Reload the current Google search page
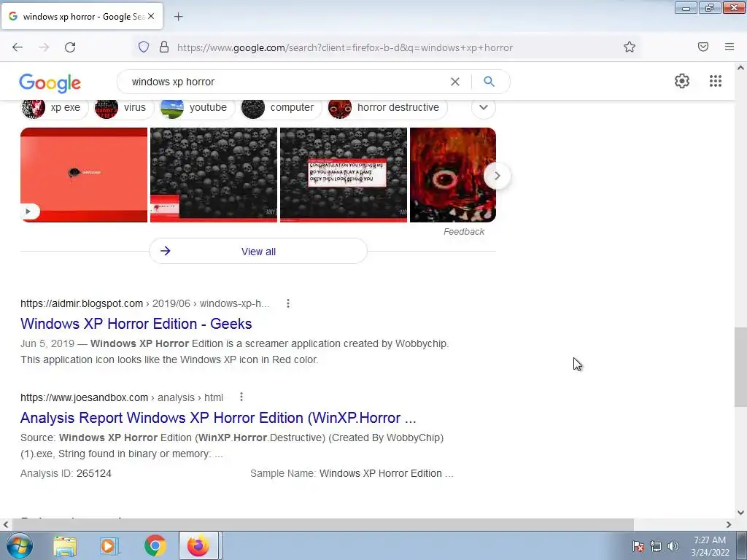The width and height of the screenshot is (747, 560). tap(70, 47)
